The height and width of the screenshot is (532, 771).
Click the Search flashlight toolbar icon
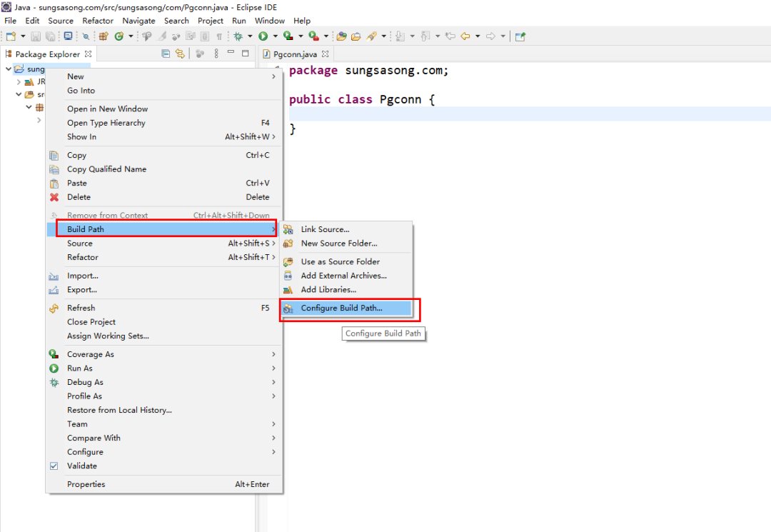(x=372, y=36)
